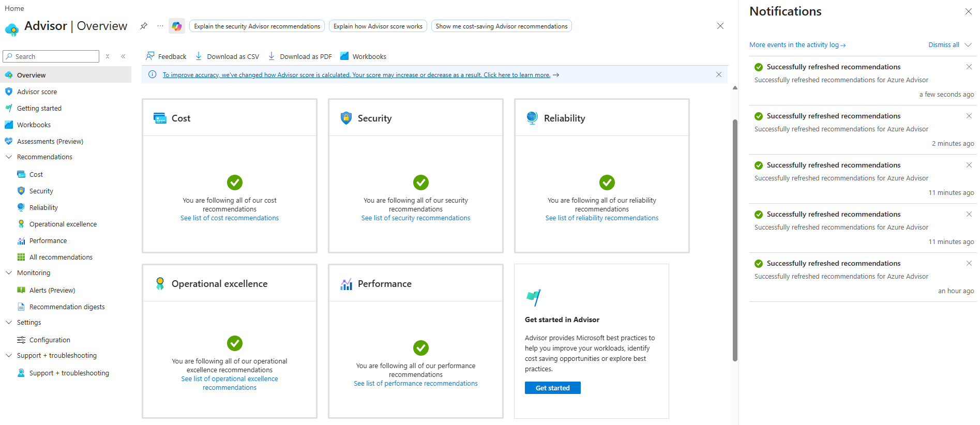The width and height of the screenshot is (980, 425).
Task: Click the Operational excellence ribbon icon
Action: point(160,283)
